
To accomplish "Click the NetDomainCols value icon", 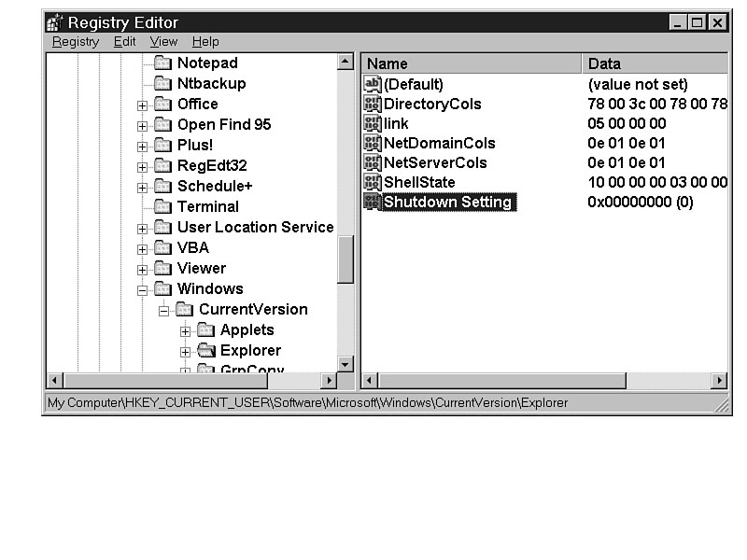I will coord(373,144).
